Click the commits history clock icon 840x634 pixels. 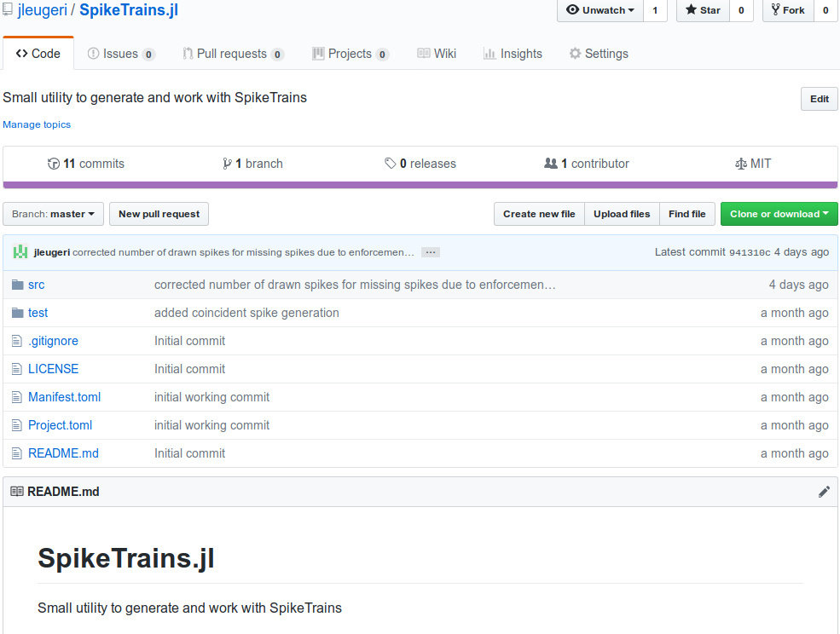point(54,164)
